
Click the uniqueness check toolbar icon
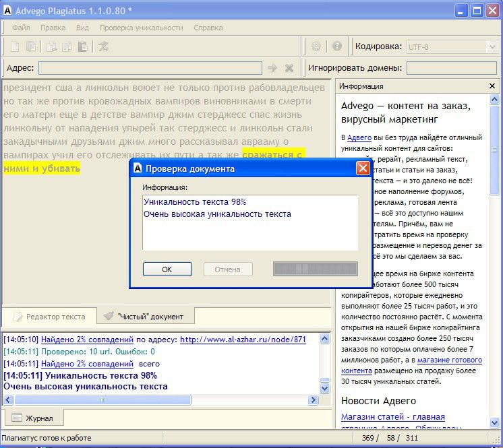[x=103, y=46]
